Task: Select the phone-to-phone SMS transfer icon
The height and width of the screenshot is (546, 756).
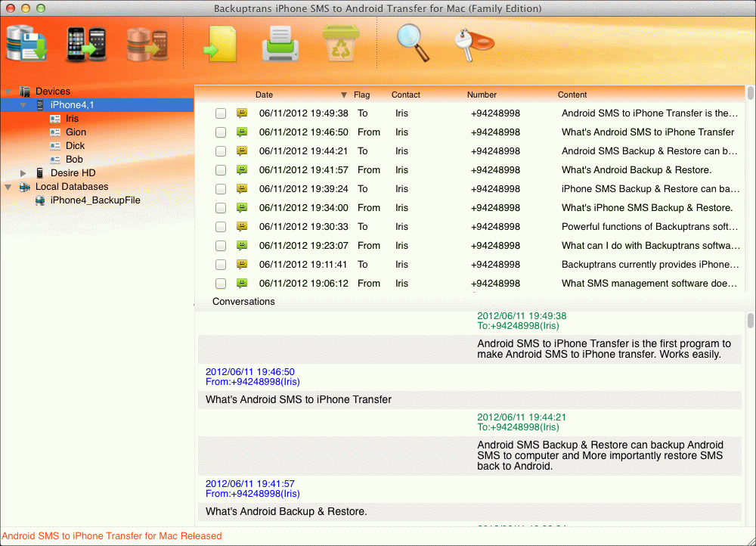Action: point(85,44)
